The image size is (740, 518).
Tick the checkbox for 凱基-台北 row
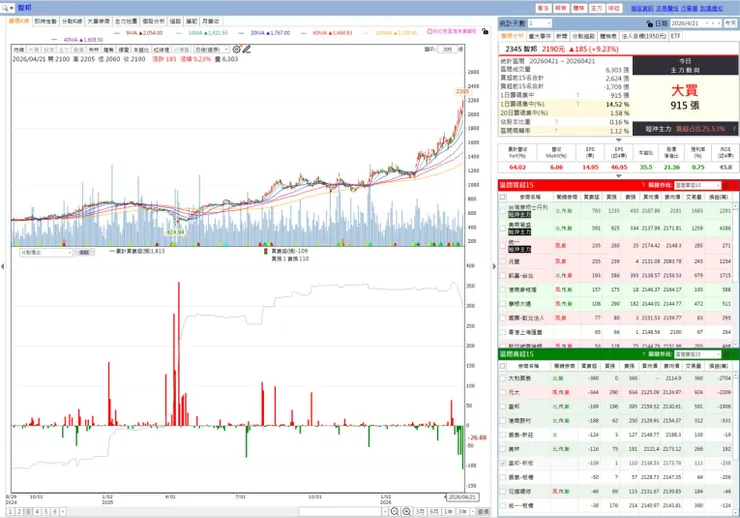click(x=503, y=276)
